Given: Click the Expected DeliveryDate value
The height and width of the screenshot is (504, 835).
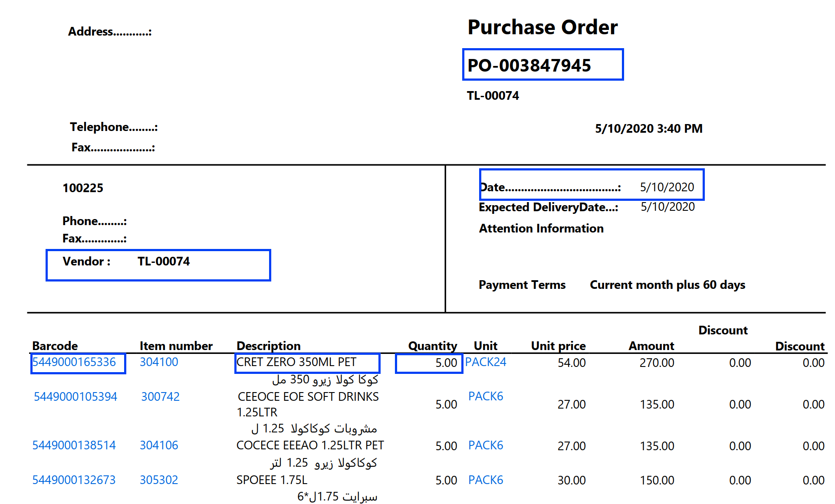Looking at the screenshot, I should point(667,207).
